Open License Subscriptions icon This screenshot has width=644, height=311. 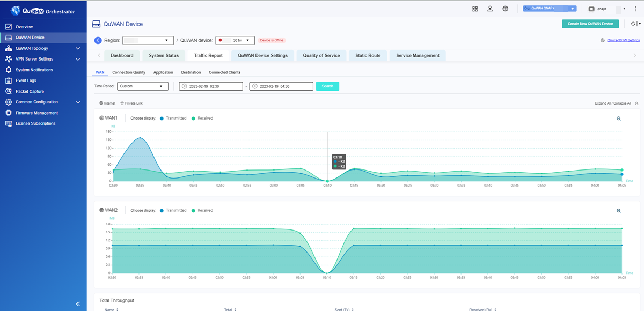8,123
